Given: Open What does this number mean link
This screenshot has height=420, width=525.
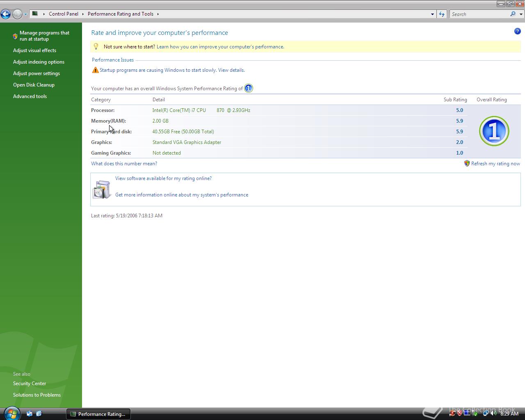Looking at the screenshot, I should pos(124,164).
